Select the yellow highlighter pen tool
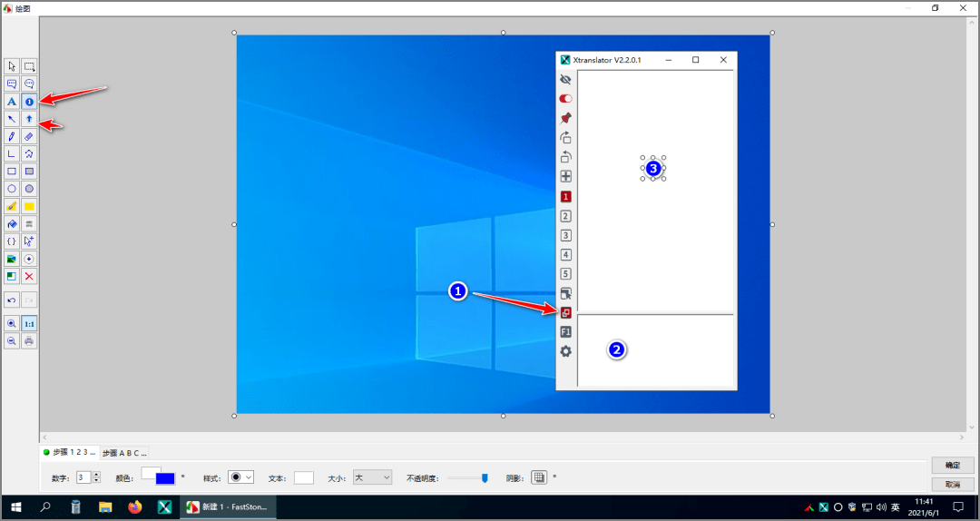This screenshot has width=980, height=521. [x=12, y=206]
